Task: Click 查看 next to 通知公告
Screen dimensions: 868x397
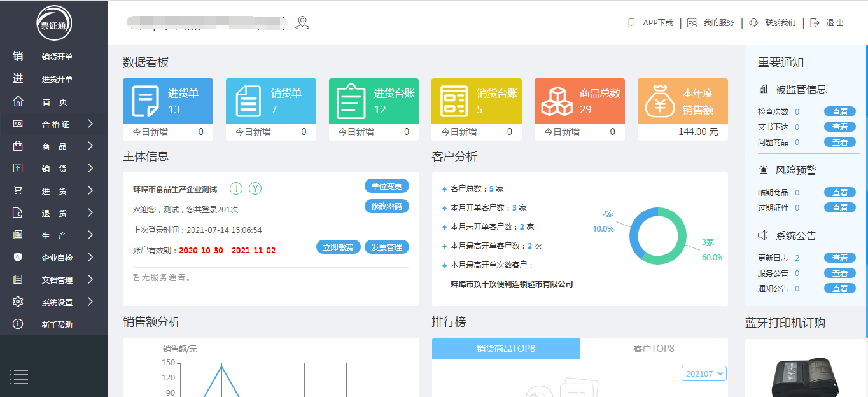Action: (840, 288)
